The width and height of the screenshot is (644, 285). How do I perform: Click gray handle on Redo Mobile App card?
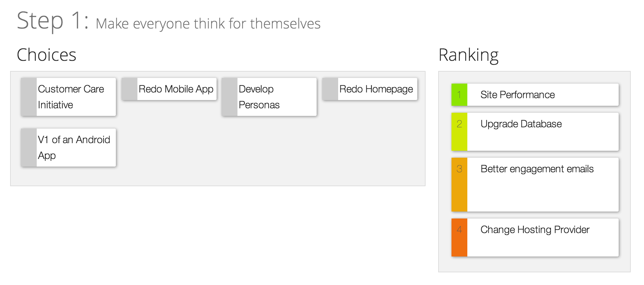pos(129,89)
